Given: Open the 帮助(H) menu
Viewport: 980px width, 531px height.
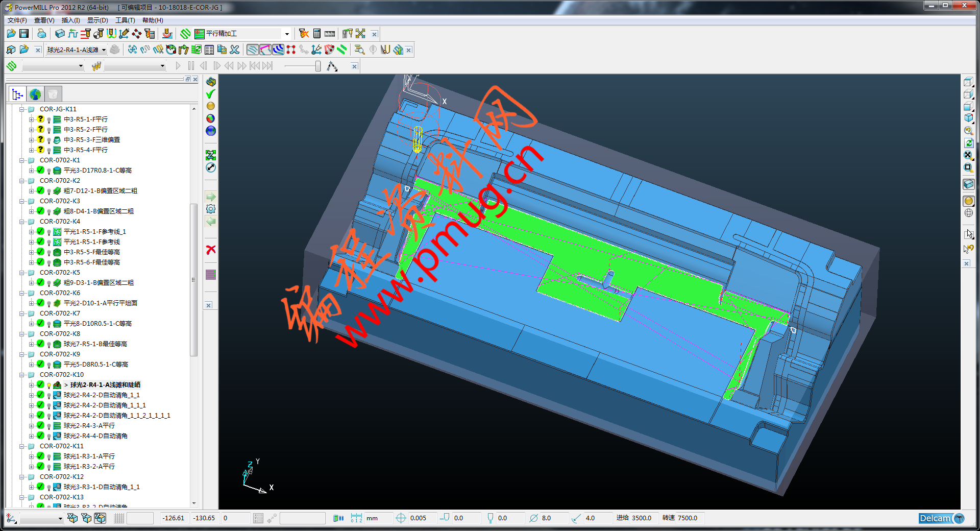Looking at the screenshot, I should tap(153, 20).
